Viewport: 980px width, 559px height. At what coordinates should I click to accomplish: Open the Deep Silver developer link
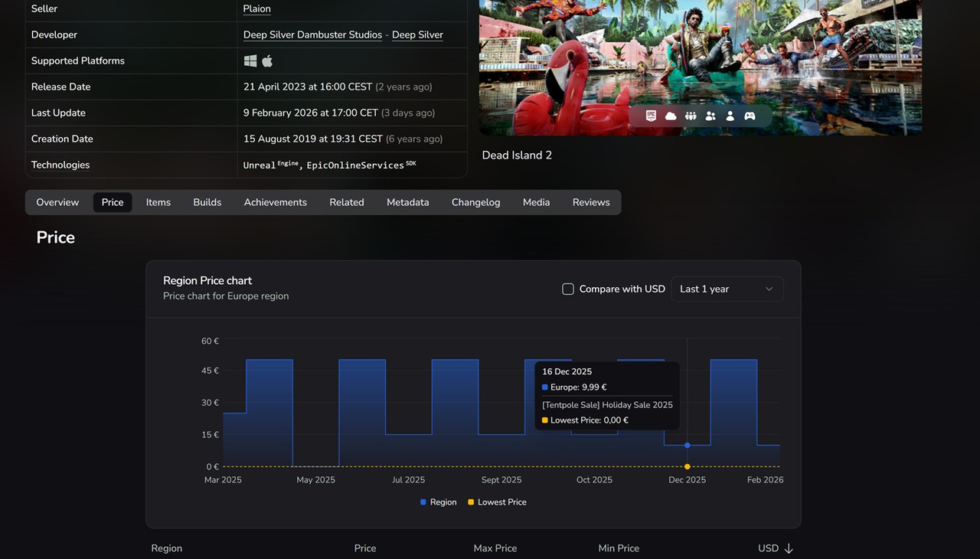tap(417, 34)
